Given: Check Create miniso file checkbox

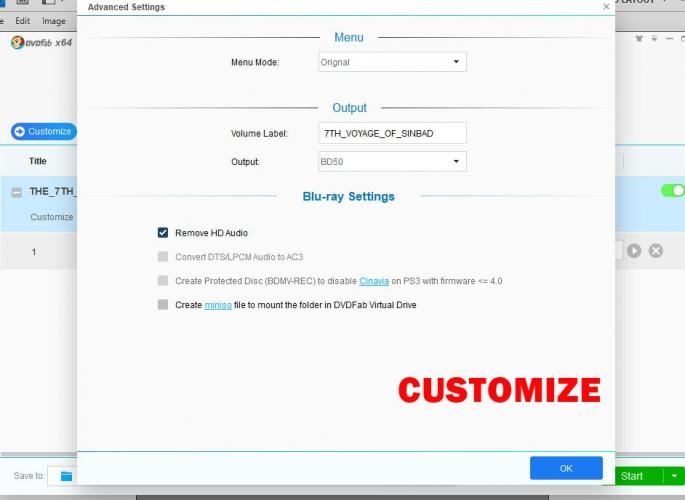Looking at the screenshot, I should point(163,305).
